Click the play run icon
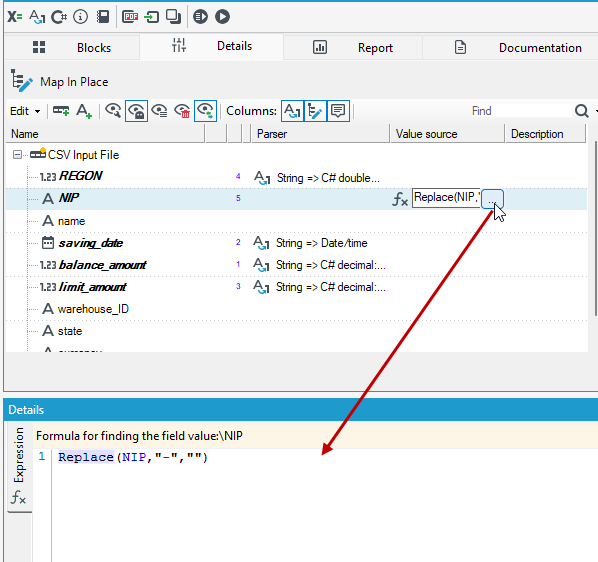The width and height of the screenshot is (598, 562). [222, 17]
